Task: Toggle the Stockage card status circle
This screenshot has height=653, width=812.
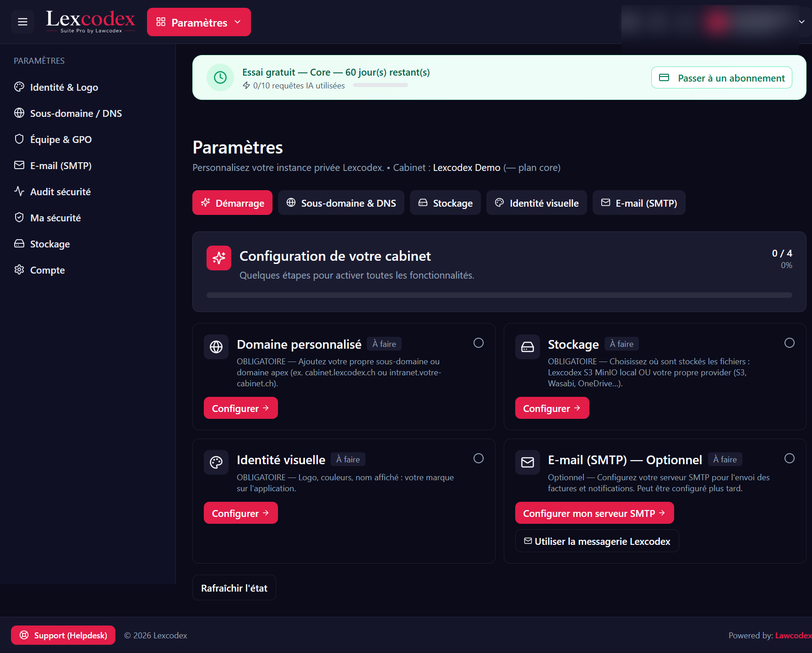Action: click(x=790, y=343)
